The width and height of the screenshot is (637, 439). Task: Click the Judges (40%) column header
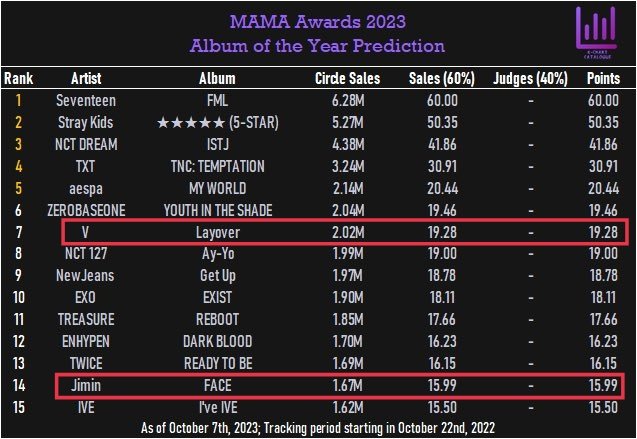pyautogui.click(x=531, y=78)
